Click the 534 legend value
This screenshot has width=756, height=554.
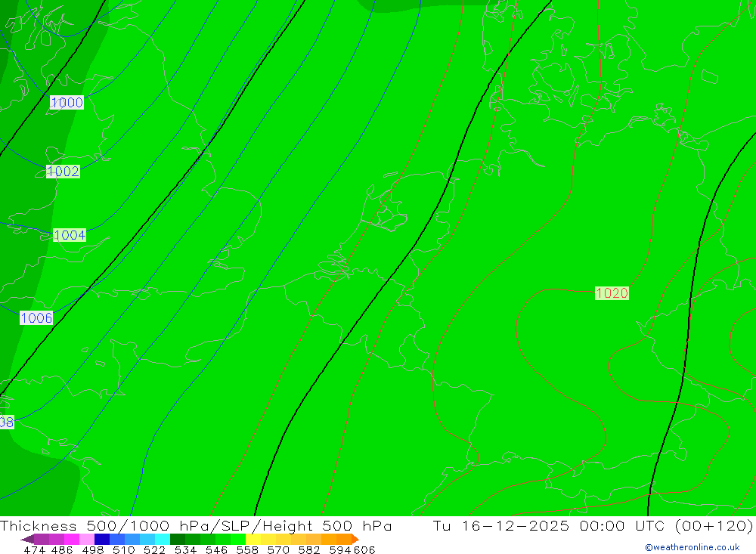click(x=185, y=549)
